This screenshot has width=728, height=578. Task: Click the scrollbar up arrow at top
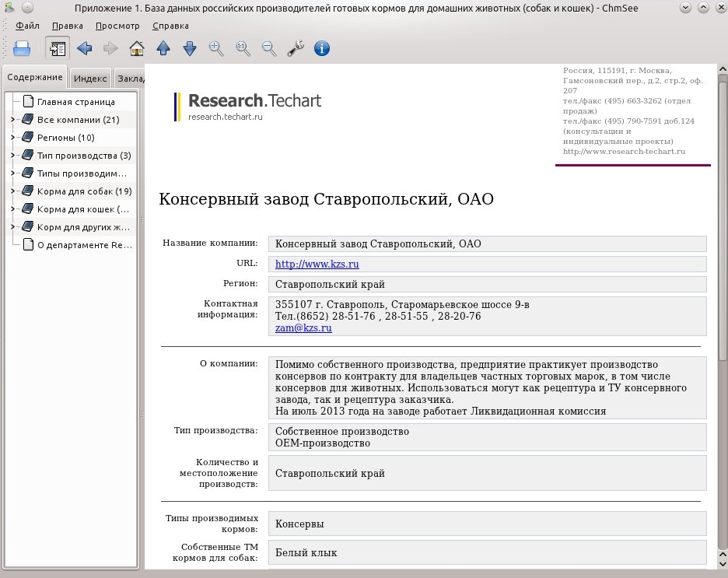(723, 69)
